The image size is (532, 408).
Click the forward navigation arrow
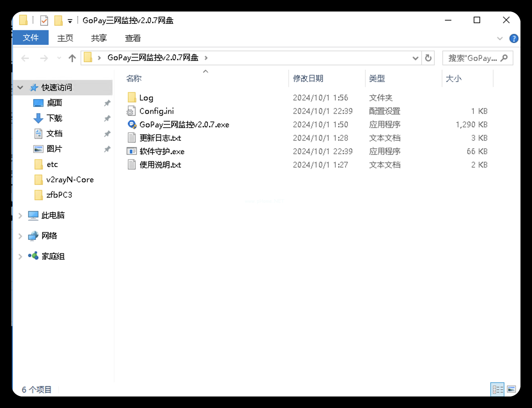(44, 58)
